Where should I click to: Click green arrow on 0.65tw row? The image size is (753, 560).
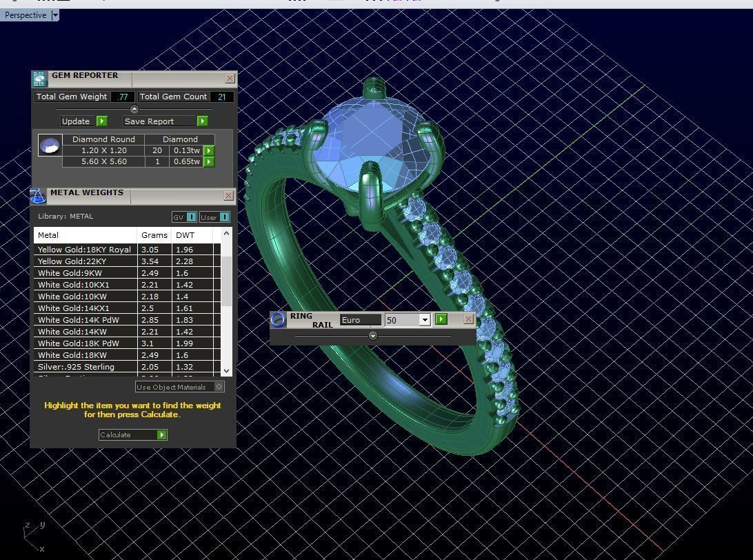click(x=209, y=162)
